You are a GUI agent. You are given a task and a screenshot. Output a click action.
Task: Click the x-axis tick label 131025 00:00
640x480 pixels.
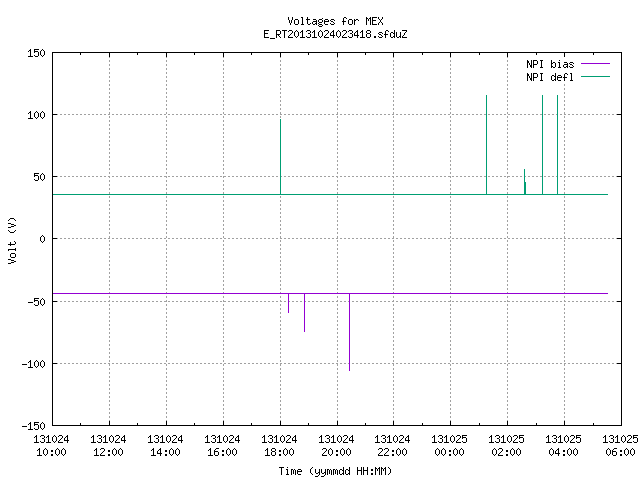tap(449, 446)
